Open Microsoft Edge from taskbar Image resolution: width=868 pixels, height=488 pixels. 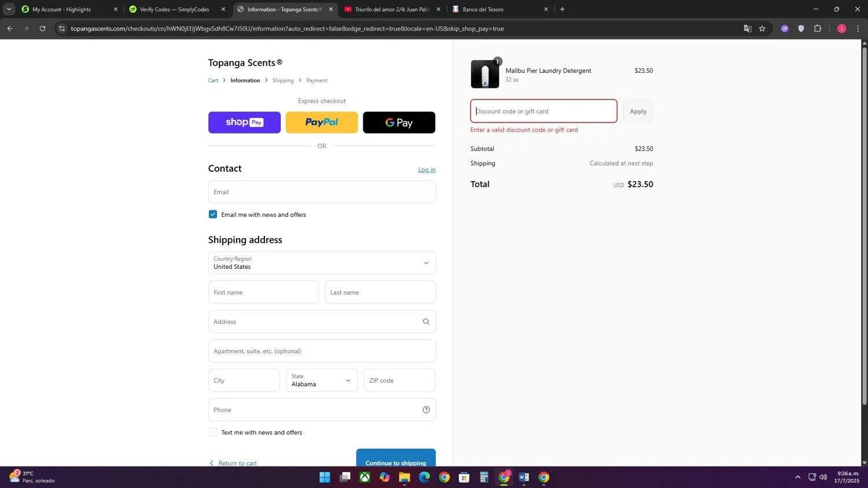coord(424,477)
